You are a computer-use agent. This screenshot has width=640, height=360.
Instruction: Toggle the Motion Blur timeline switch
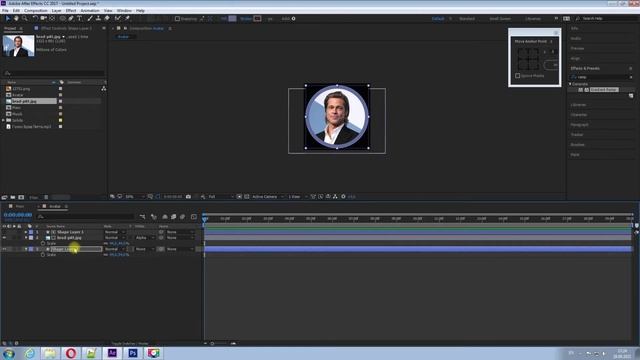coord(182,217)
